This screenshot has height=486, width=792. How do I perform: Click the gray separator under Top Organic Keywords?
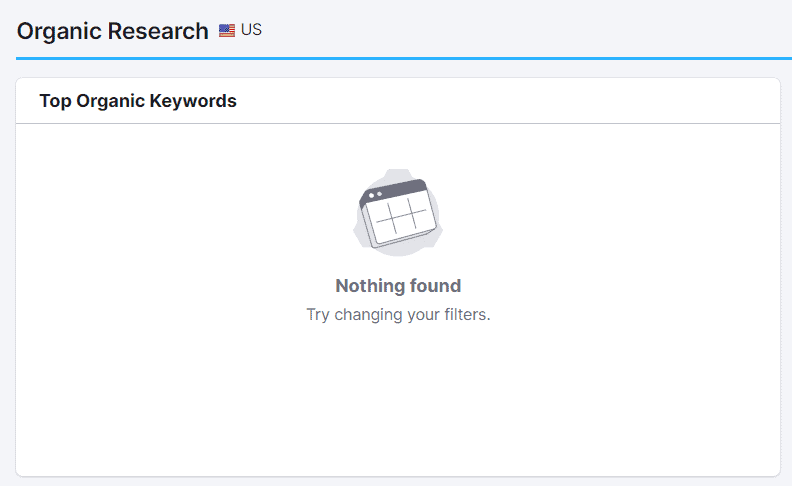[398, 124]
